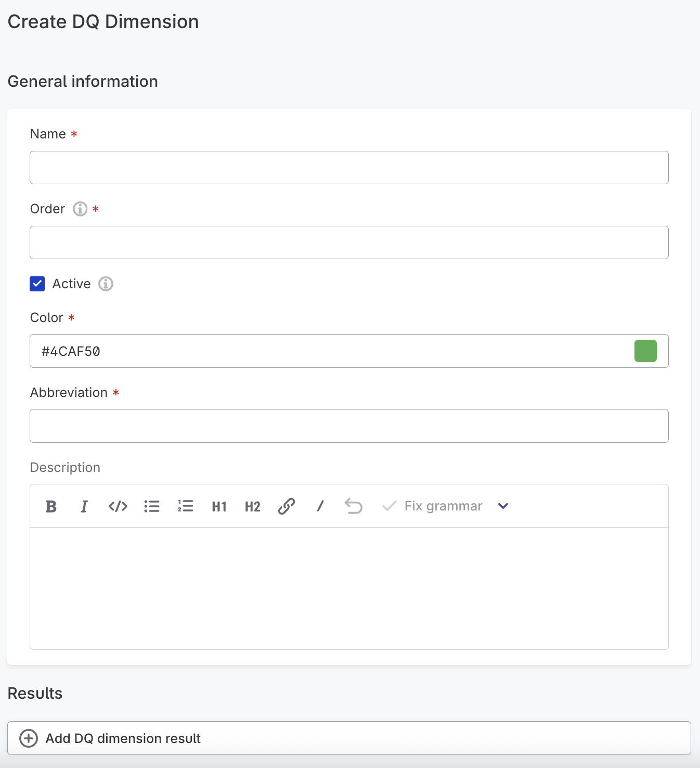Click into the Abbreviation field
Image resolution: width=700 pixels, height=768 pixels.
pyautogui.click(x=348, y=426)
